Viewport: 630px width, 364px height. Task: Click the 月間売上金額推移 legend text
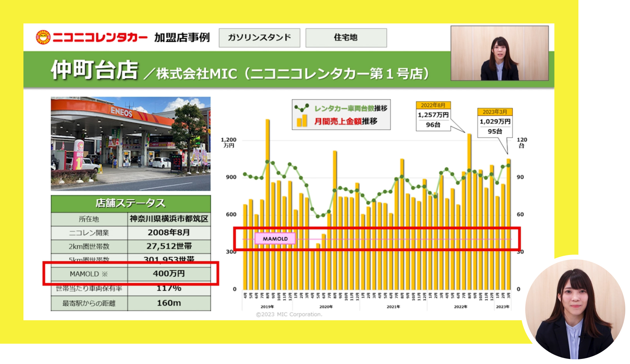pyautogui.click(x=346, y=121)
